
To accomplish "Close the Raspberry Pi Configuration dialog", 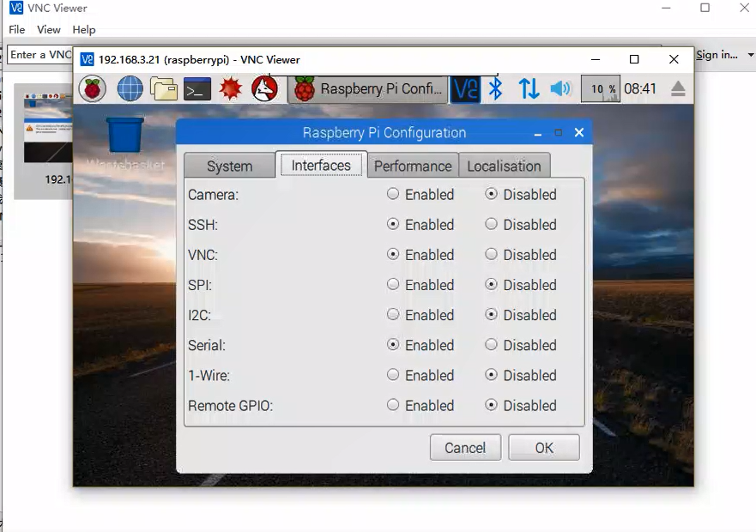I will [579, 133].
